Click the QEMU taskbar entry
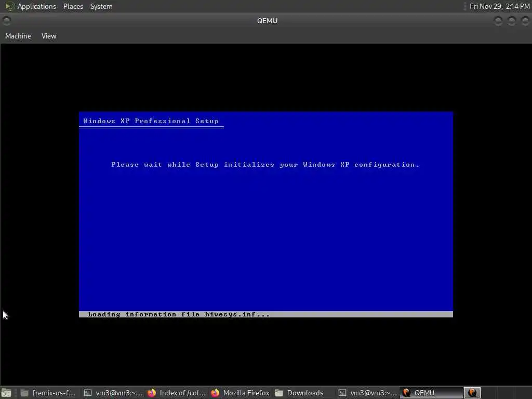The image size is (532, 399). click(431, 393)
